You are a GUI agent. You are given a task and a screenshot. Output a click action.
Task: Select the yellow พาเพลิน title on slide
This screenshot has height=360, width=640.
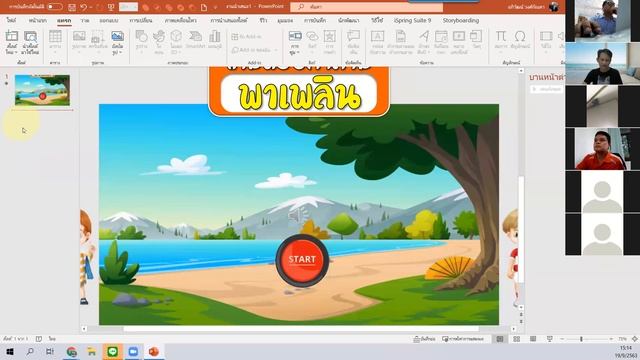pyautogui.click(x=299, y=94)
